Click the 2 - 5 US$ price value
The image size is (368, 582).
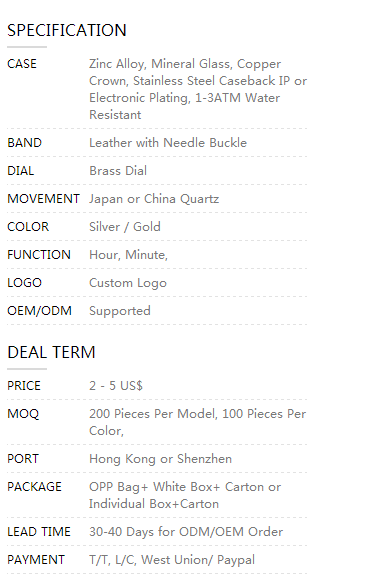click(x=116, y=386)
